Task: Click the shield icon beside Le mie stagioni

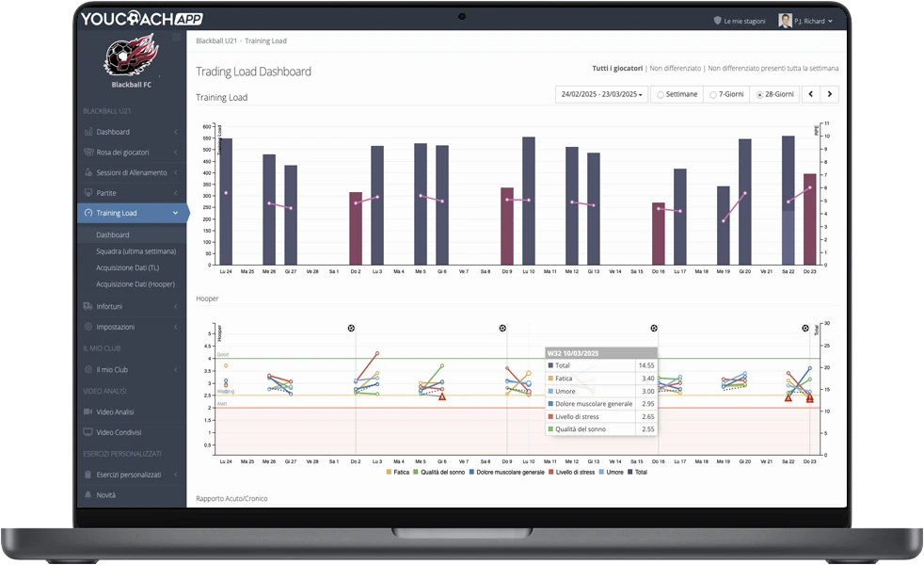Action: pos(717,21)
